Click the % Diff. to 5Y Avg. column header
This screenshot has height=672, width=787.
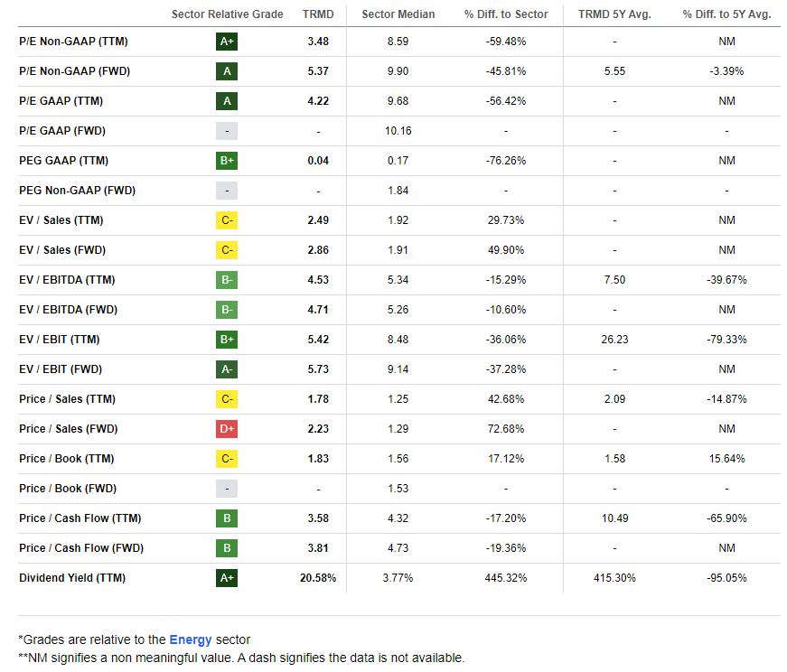point(726,14)
